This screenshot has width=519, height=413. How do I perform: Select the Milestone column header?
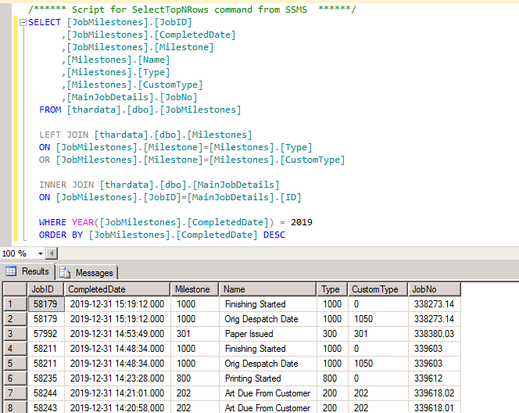(x=194, y=289)
